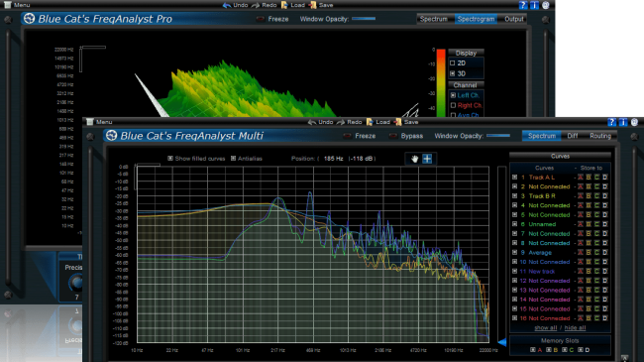Click Blue Cat website icon in FreqAnalyst Multi menu bar
644x362 pixels.
(634, 122)
